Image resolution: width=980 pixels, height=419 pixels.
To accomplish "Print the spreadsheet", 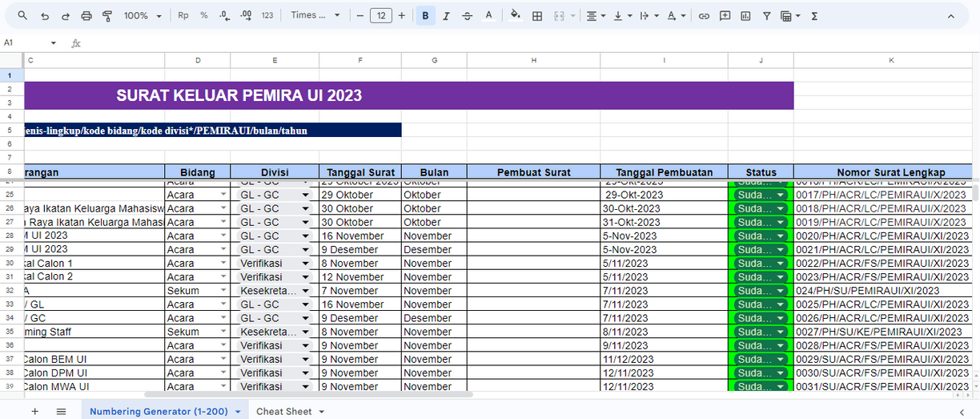I will (86, 16).
